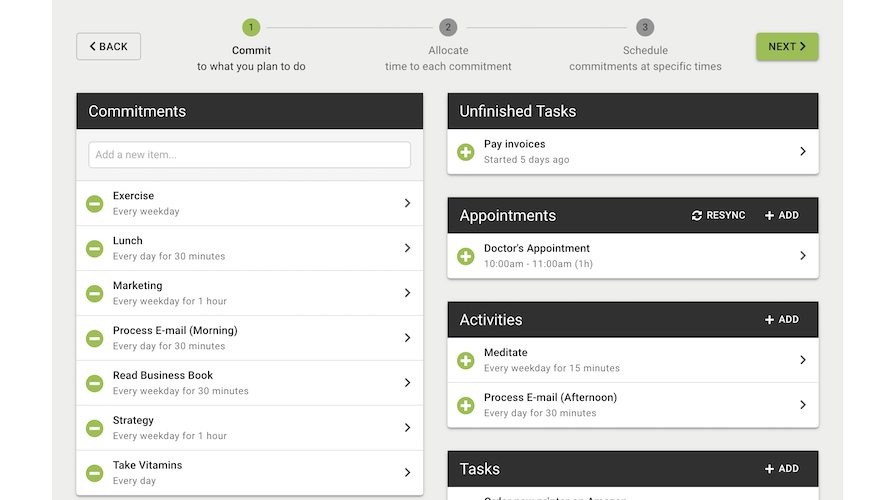This screenshot has width=890, height=500.
Task: Go back with the BACK button
Action: pos(108,46)
